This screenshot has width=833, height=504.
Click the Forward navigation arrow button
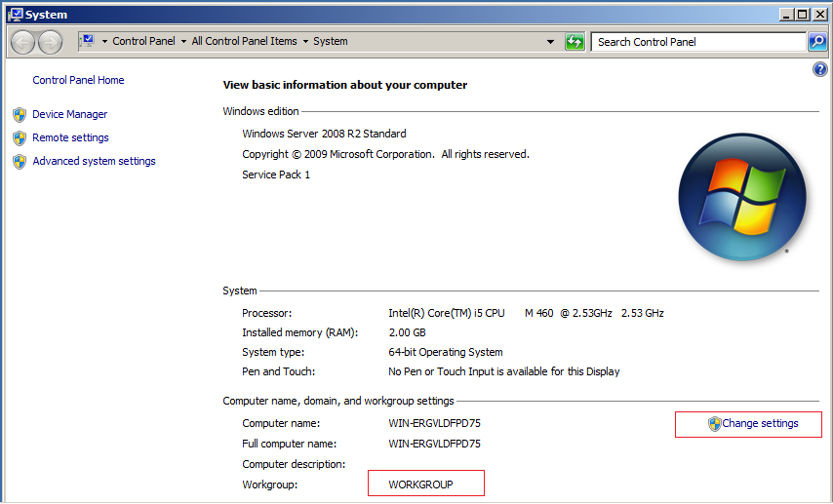click(50, 42)
